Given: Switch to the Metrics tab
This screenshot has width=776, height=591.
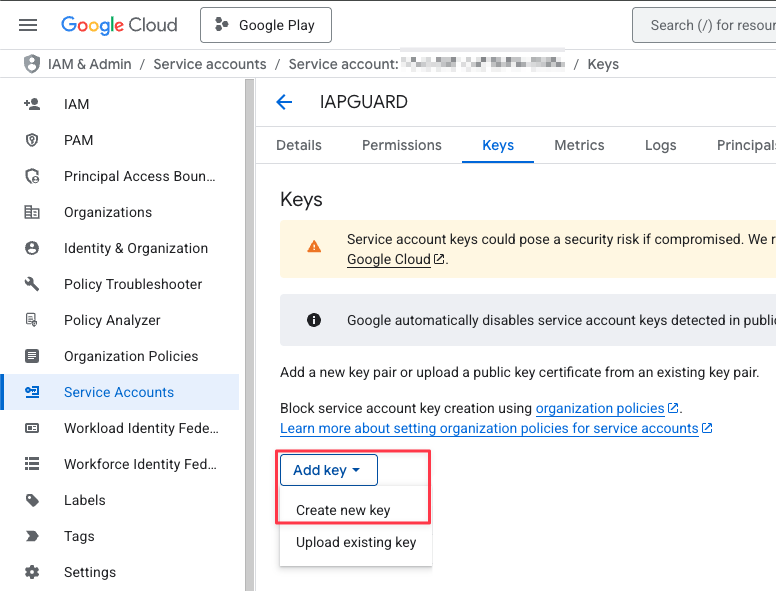Looking at the screenshot, I should coord(579,145).
